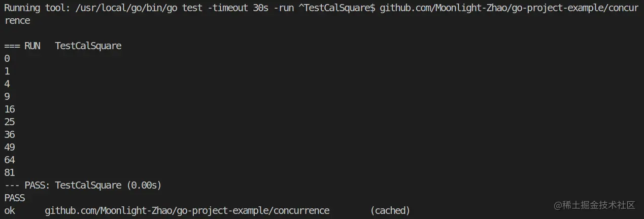
Task: Click the ^TestCalSquare$ run pattern
Action: click(x=336, y=8)
